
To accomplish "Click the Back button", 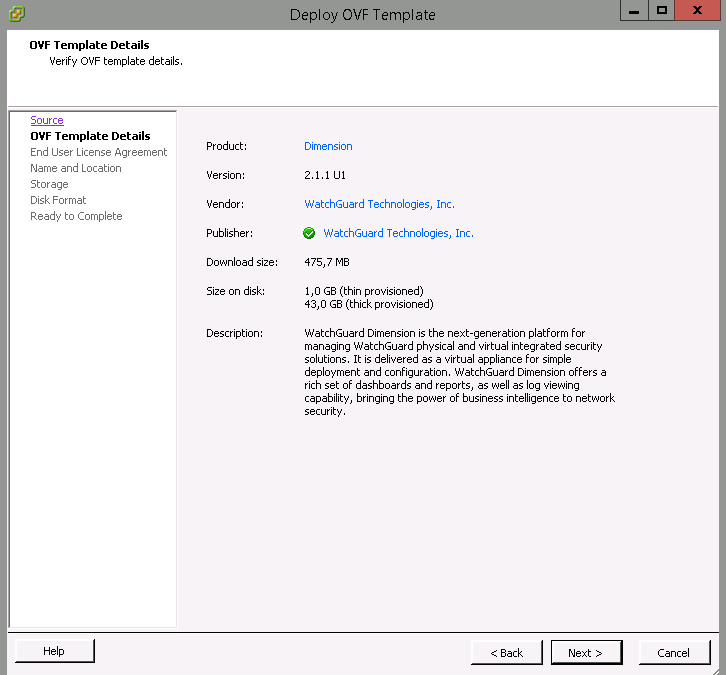I will tap(506, 653).
